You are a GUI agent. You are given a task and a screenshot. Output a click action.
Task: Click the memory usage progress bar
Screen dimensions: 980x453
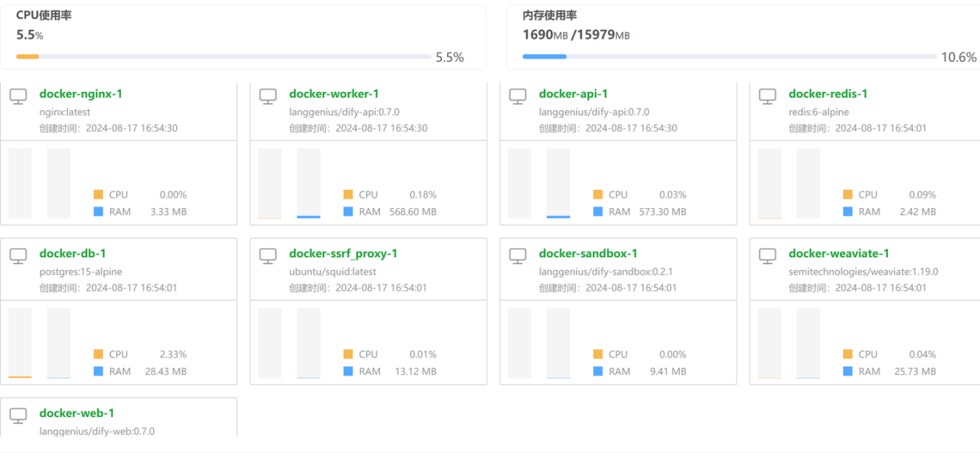tap(730, 57)
